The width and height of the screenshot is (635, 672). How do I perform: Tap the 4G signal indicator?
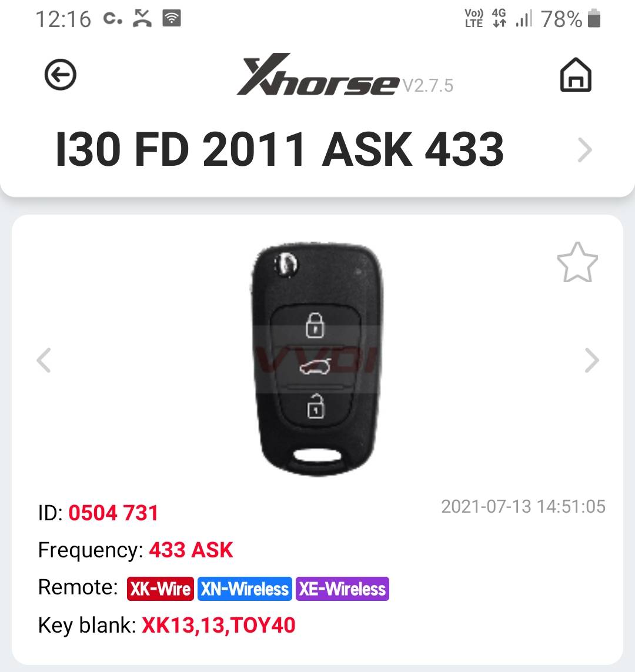[499, 18]
